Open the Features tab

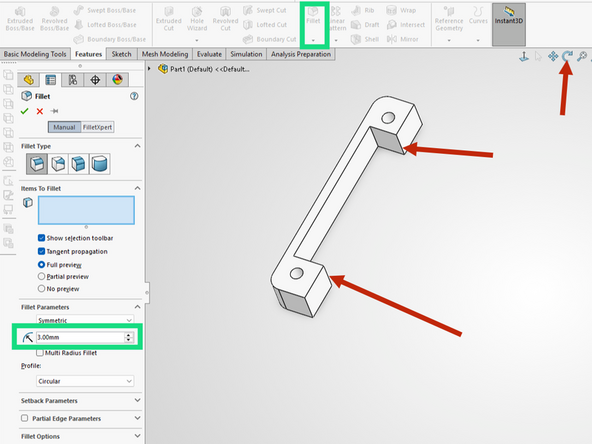click(x=88, y=54)
